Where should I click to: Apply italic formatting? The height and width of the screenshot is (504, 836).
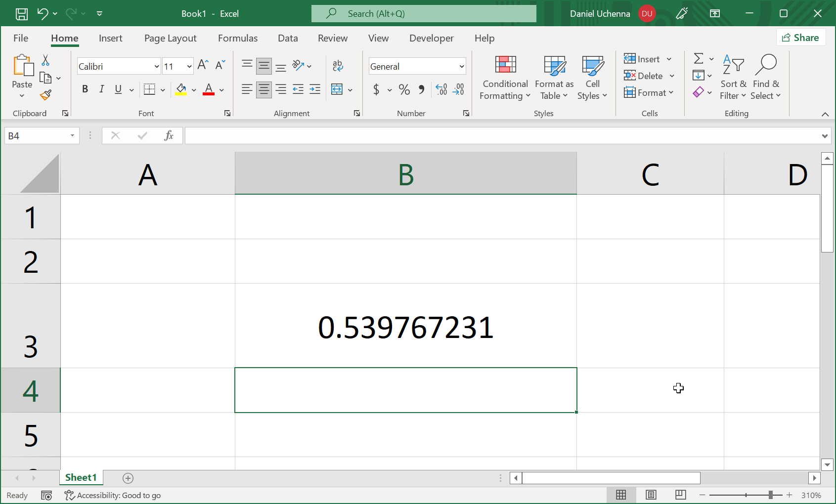[x=101, y=89]
